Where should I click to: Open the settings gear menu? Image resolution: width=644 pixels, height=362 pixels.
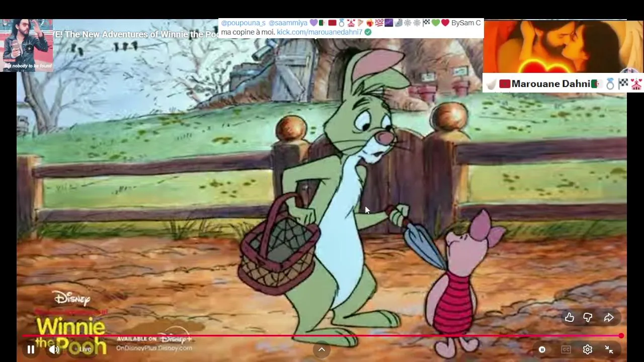(x=588, y=349)
